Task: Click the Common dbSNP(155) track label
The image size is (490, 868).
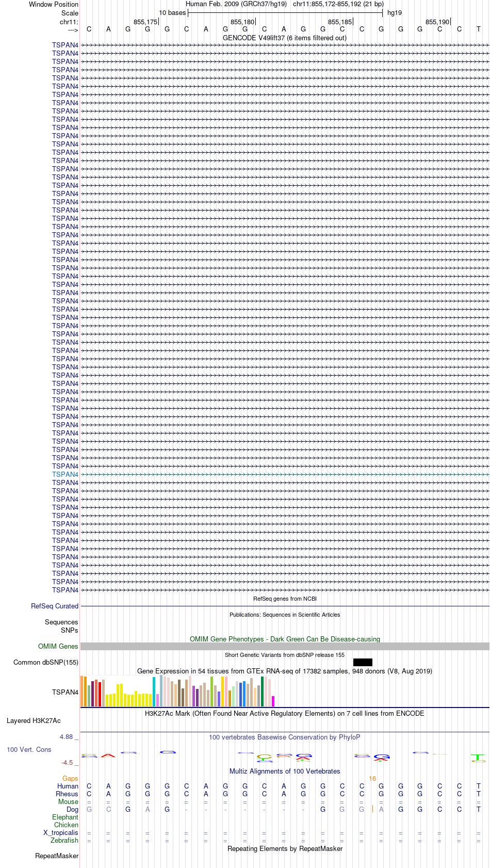Action: coord(46,662)
